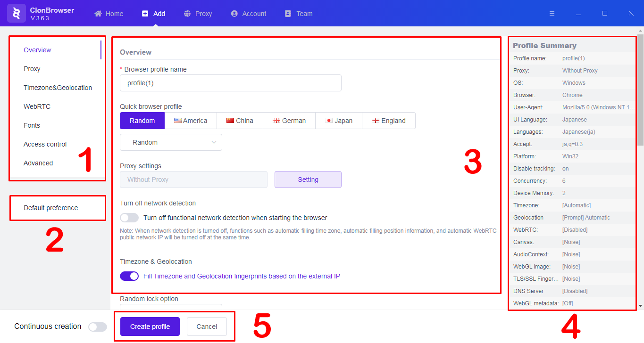This screenshot has width=644, height=343.
Task: Open Timezone&Geolocation settings section
Action: [58, 88]
